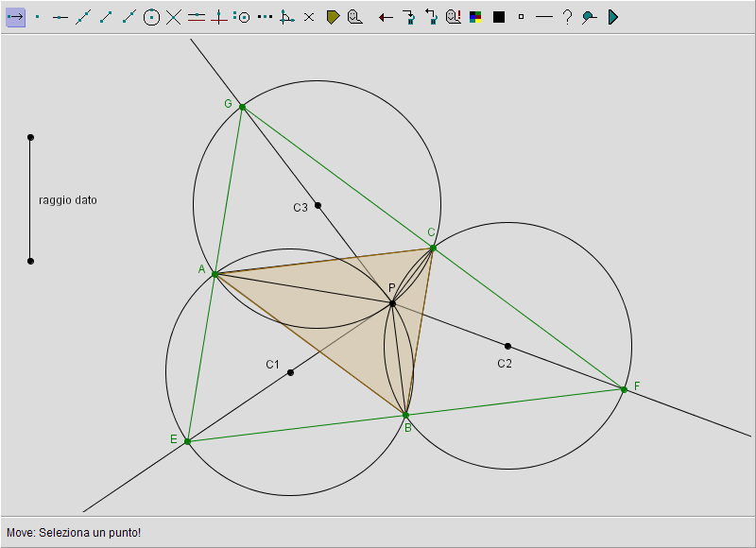Select circle center point C2
The height and width of the screenshot is (548, 756).
[507, 346]
